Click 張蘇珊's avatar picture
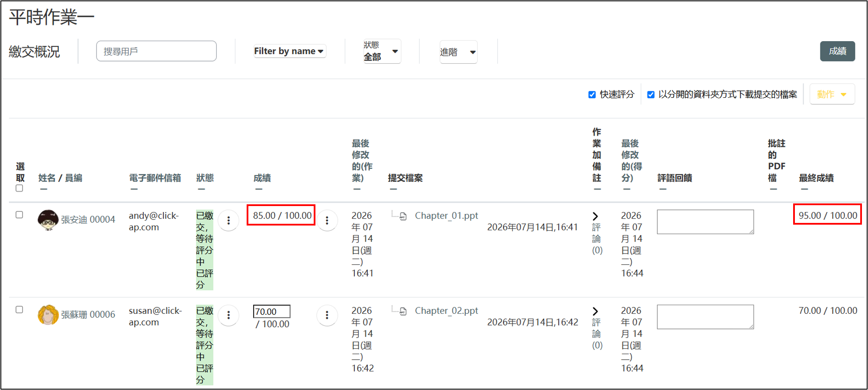868x390 pixels. click(x=48, y=315)
